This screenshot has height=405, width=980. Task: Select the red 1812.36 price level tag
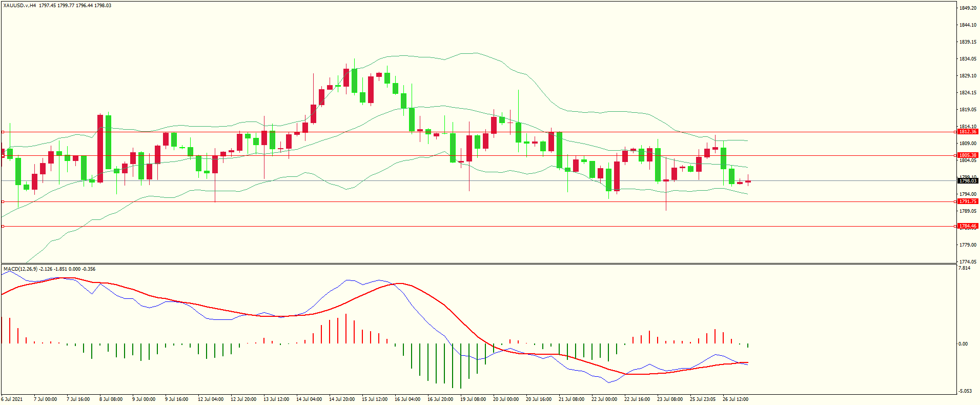pyautogui.click(x=968, y=132)
